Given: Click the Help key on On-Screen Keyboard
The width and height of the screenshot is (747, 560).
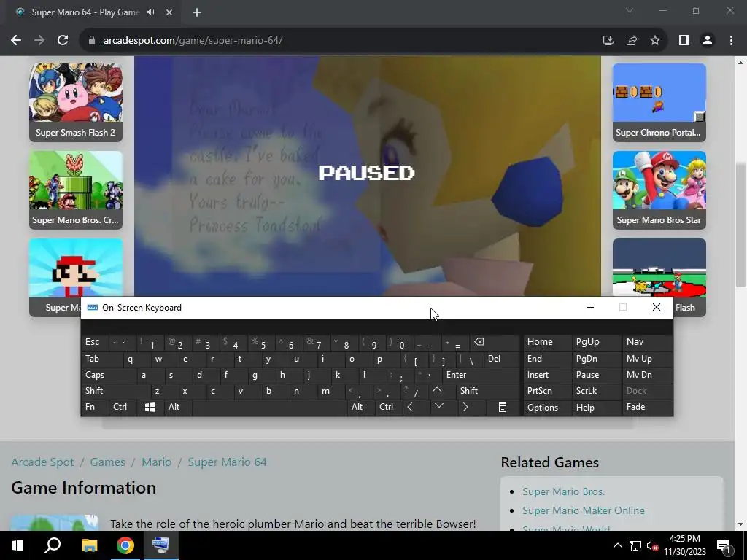Looking at the screenshot, I should coord(595,408).
